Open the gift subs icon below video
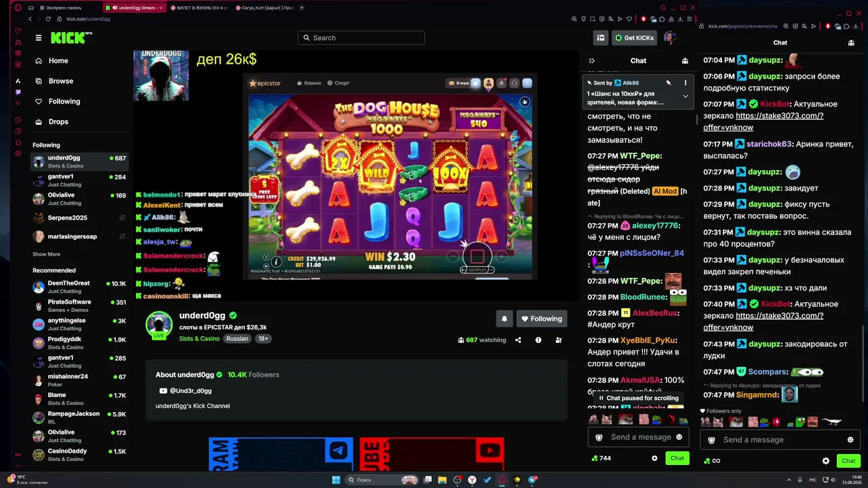This screenshot has width=868, height=488. coord(559,340)
